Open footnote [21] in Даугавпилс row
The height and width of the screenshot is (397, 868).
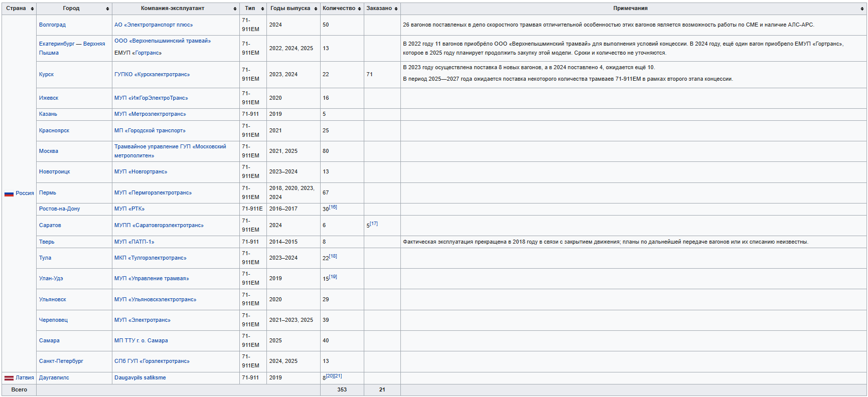(x=338, y=375)
